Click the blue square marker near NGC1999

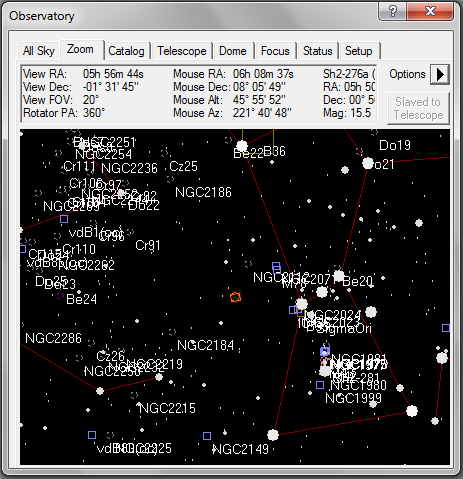point(320,385)
